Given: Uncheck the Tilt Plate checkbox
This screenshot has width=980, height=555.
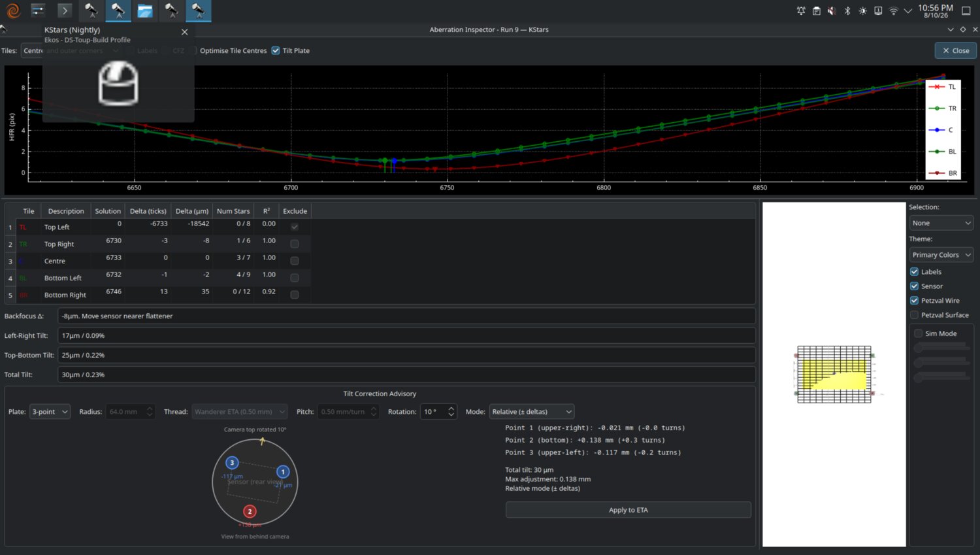Looking at the screenshot, I should coord(276,50).
